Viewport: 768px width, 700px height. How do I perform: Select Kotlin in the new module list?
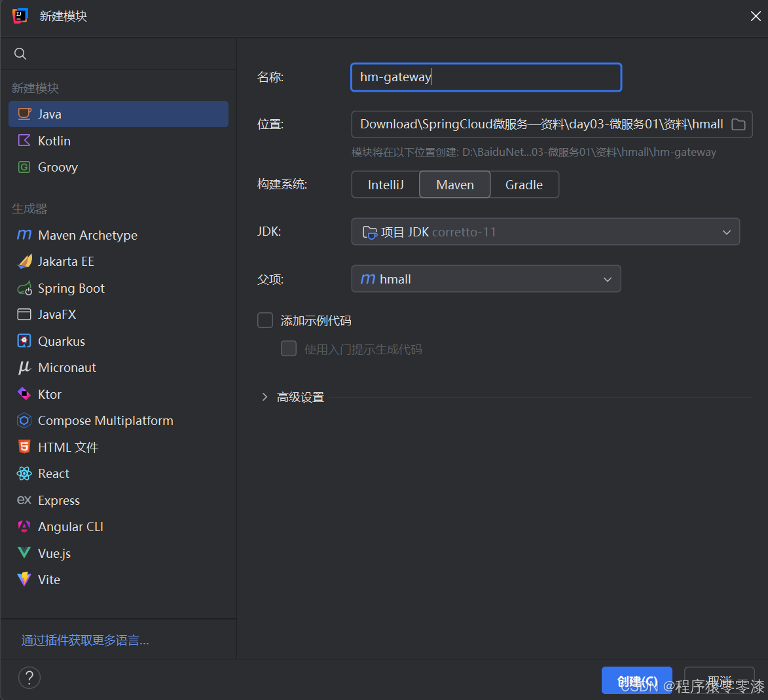[x=119, y=141]
